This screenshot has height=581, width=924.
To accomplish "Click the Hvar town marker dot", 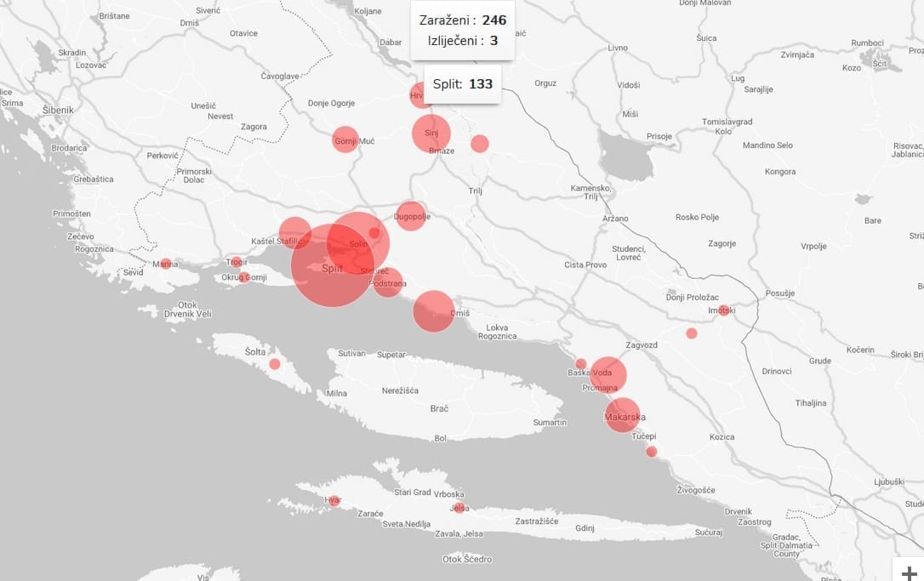I will pyautogui.click(x=334, y=500).
